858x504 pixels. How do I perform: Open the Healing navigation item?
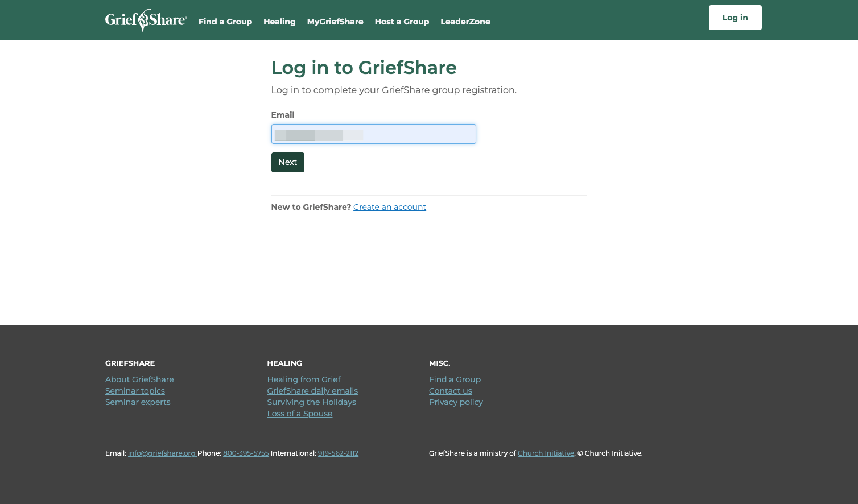(x=279, y=22)
